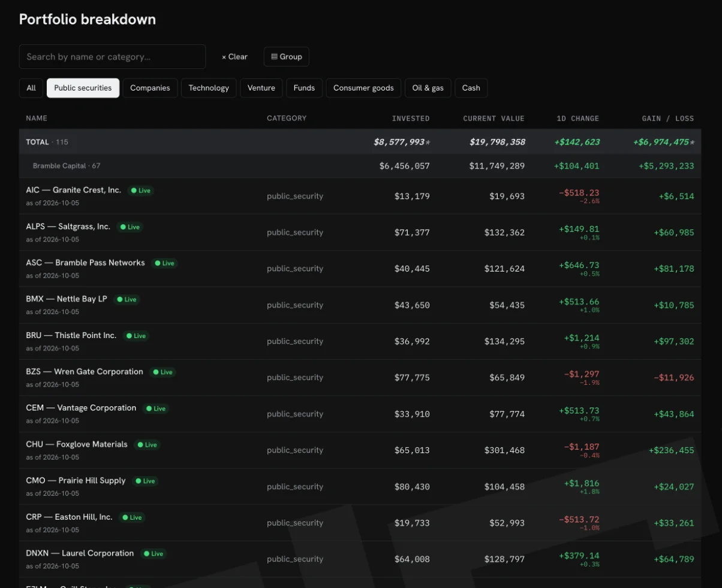Sort by the INVESTED column header
Image resolution: width=722 pixels, height=588 pixels.
tap(411, 118)
